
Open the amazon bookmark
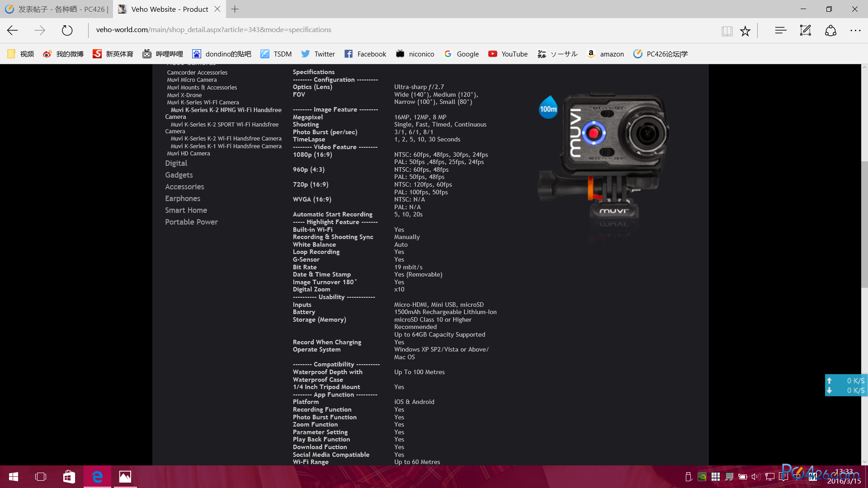(x=605, y=54)
